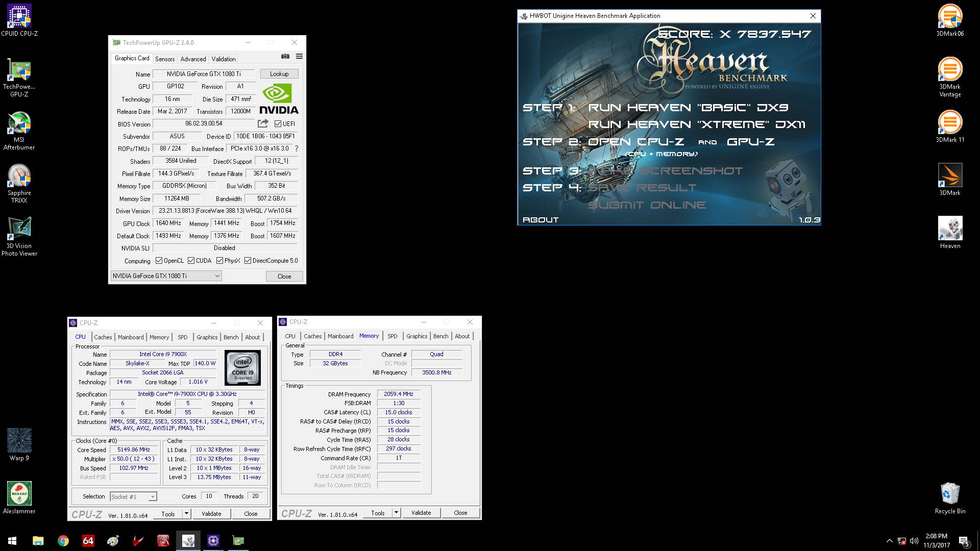
Task: Open the GPU-Z hamburger menu
Action: click(x=299, y=56)
